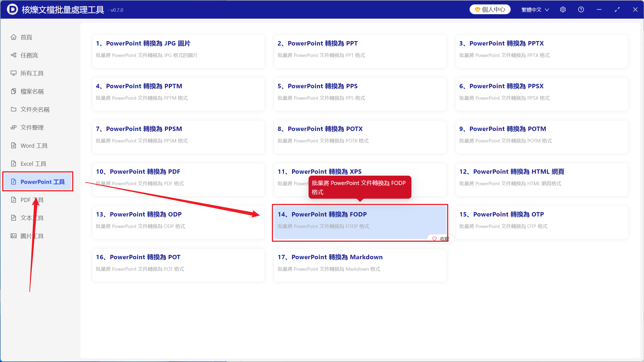Minimize the application window
644x362 pixels.
click(599, 10)
